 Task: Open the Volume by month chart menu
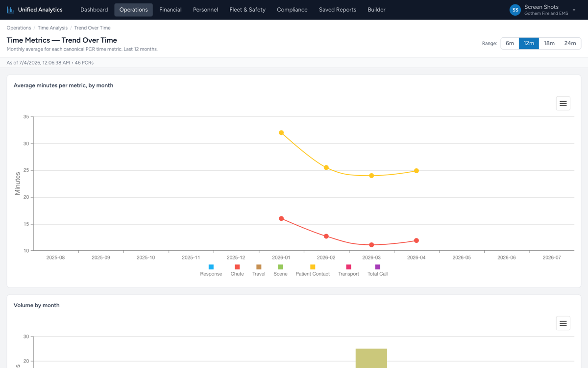coord(563,323)
